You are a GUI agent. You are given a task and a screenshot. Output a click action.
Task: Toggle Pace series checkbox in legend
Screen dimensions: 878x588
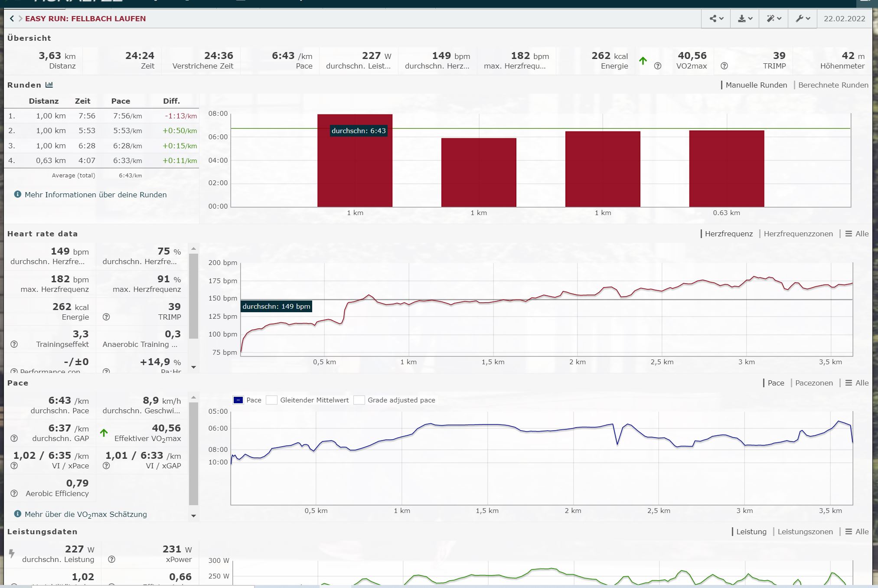pyautogui.click(x=238, y=400)
